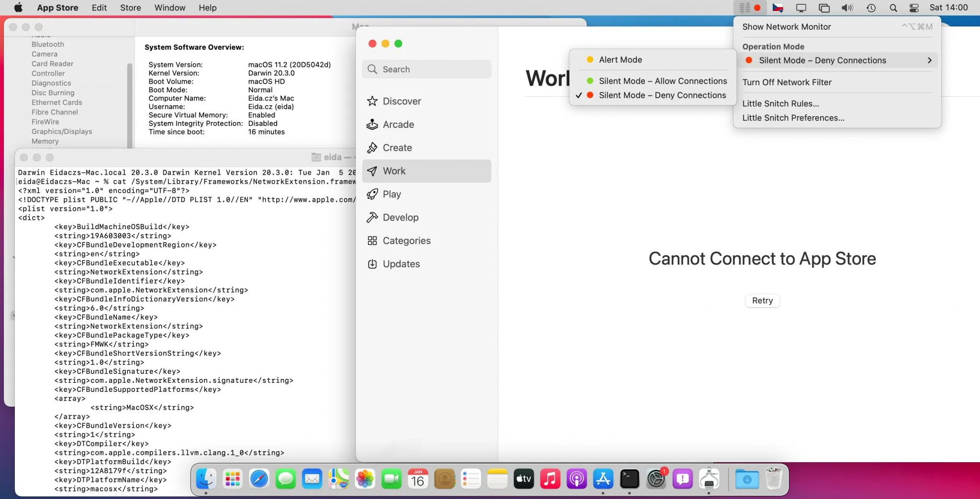The width and height of the screenshot is (980, 499).
Task: Select Ethernet Cards in System Information sidebar
Action: point(57,102)
